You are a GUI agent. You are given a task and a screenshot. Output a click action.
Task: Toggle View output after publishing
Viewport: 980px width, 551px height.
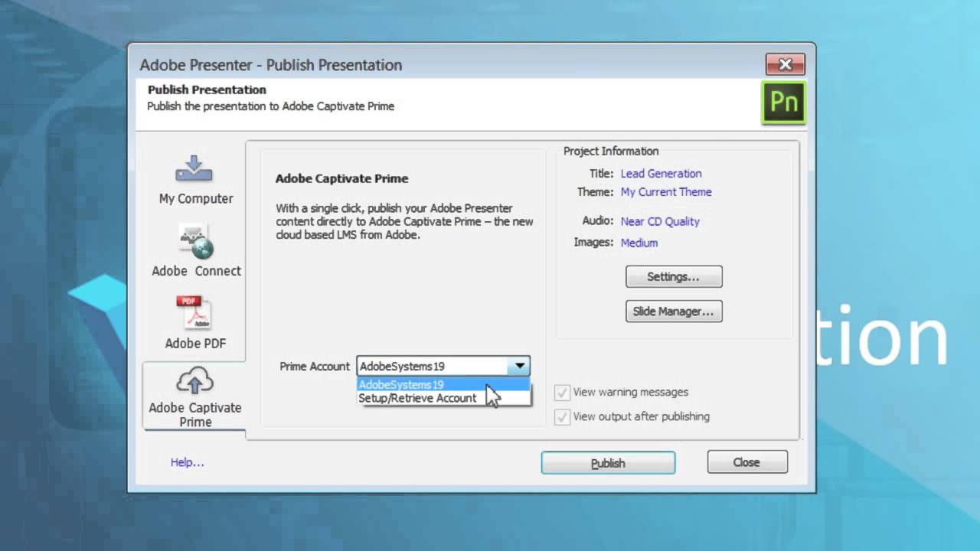tap(562, 416)
